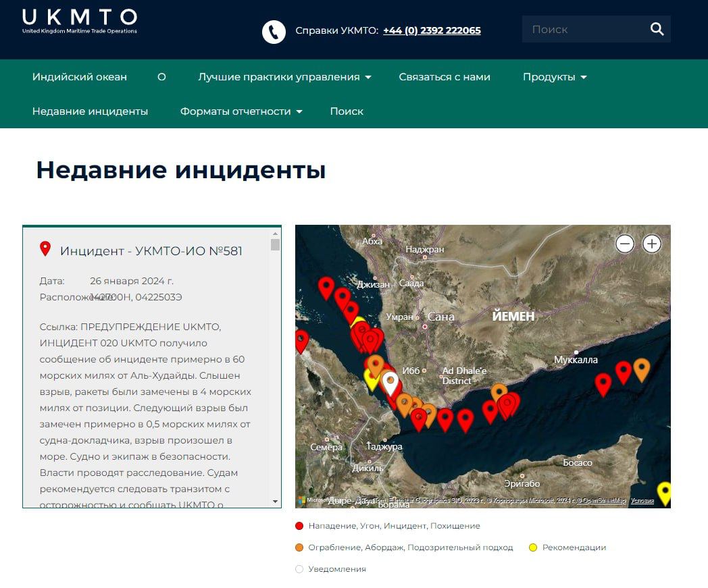Zoom in the map with plus button
This screenshot has height=588, width=708.
651,244
